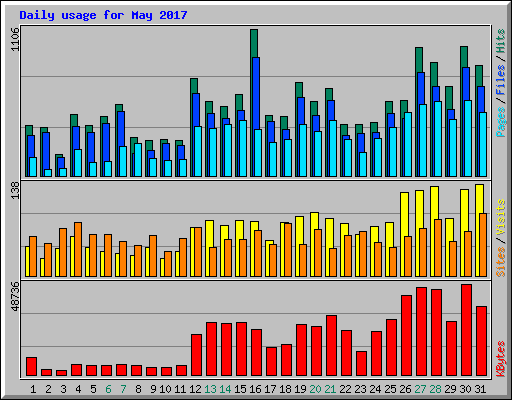Click day 1 on the x-axis
This screenshot has width=512, height=400.
(x=33, y=389)
